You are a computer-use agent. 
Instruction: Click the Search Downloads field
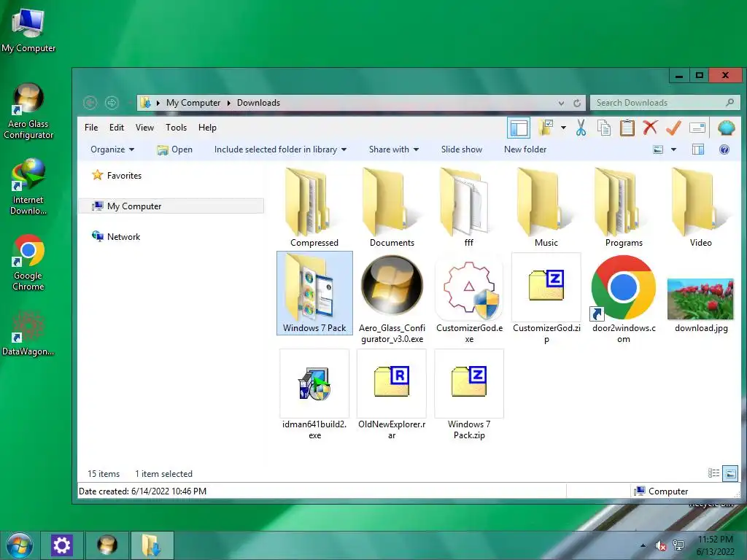tap(665, 103)
